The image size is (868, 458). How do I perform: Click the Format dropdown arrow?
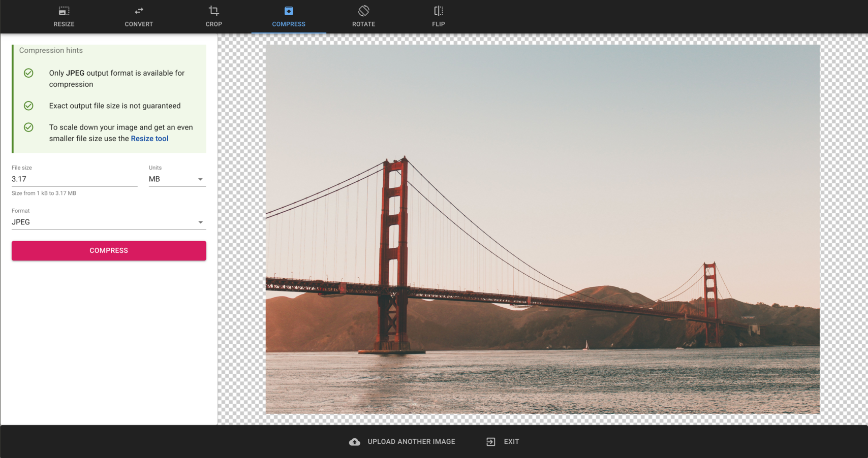[x=201, y=222]
